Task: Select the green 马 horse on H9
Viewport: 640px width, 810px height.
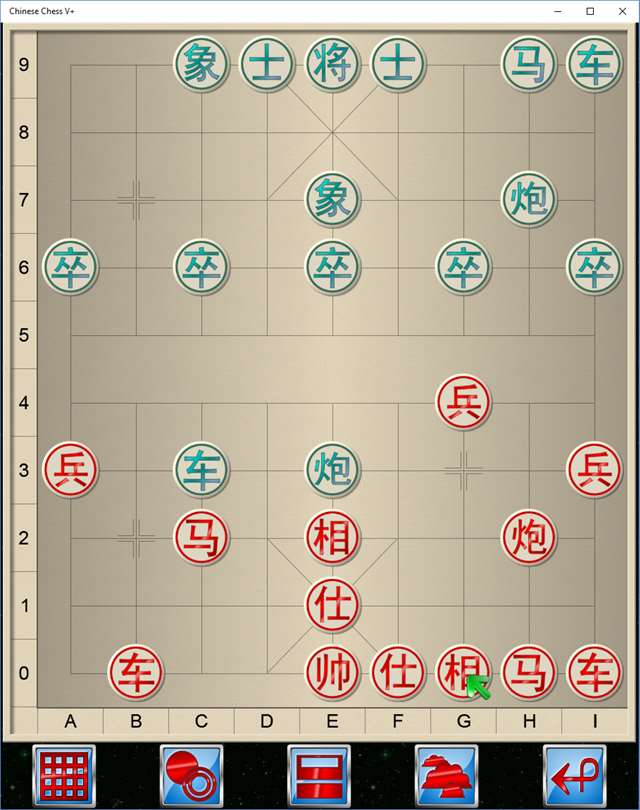Action: (x=529, y=64)
